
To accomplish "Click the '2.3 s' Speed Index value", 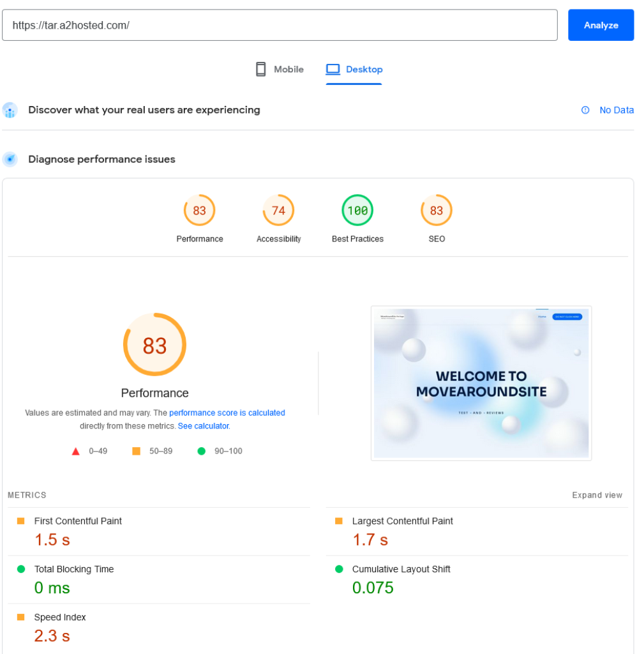I will tap(52, 636).
